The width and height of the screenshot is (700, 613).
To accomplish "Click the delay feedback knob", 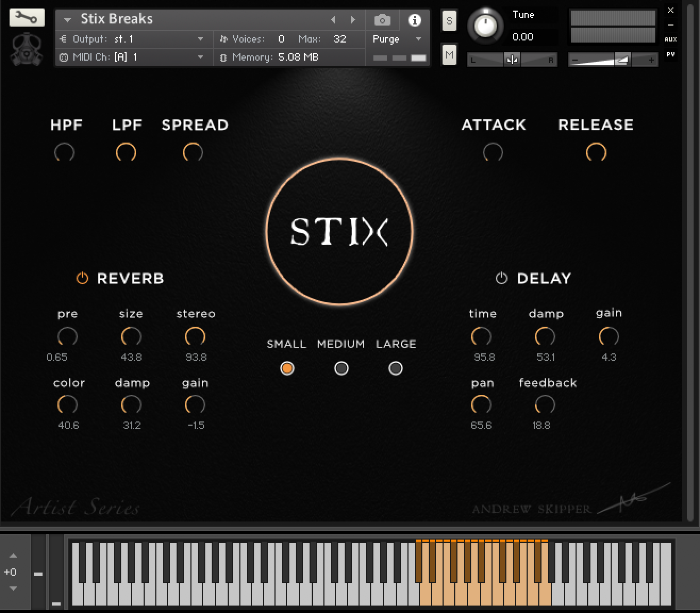I will [545, 405].
